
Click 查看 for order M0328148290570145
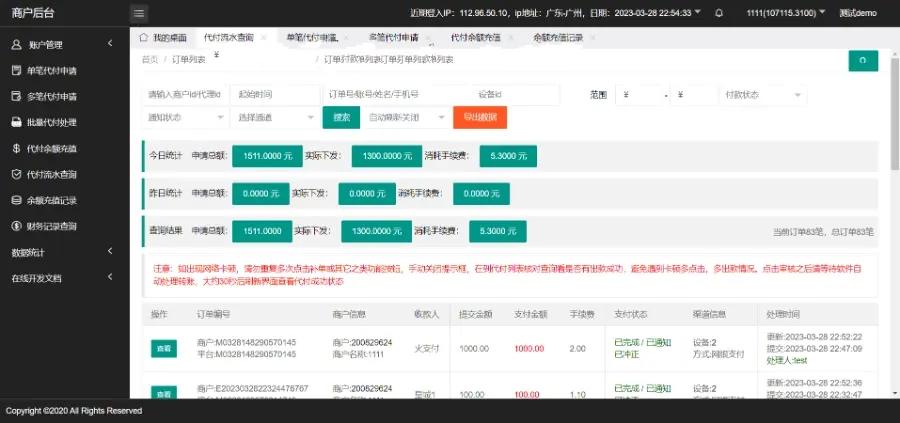tap(164, 348)
